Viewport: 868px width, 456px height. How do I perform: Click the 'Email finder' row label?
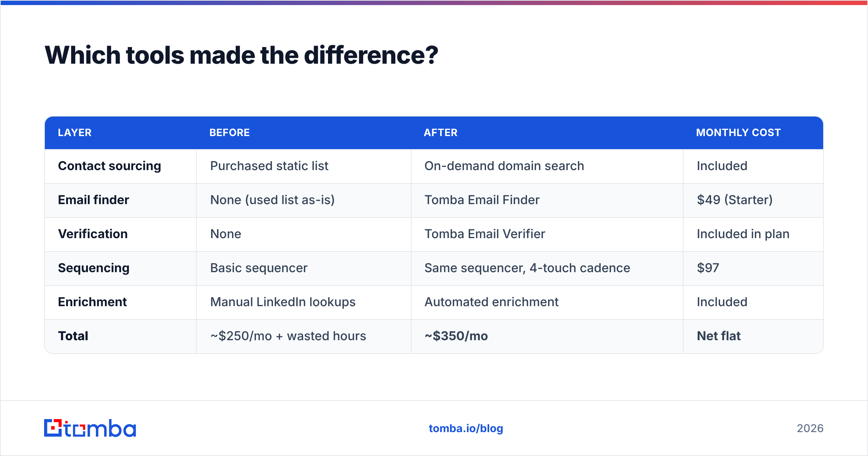(94, 200)
